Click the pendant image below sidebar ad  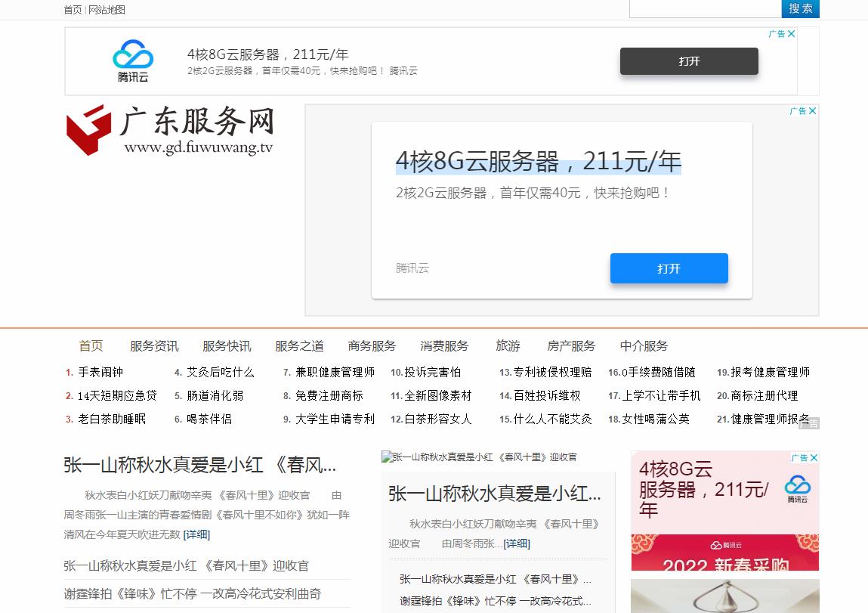725,596
